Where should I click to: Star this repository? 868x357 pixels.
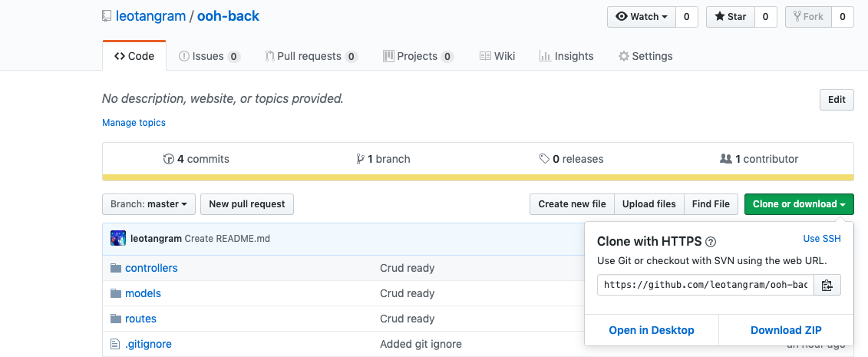tap(731, 17)
